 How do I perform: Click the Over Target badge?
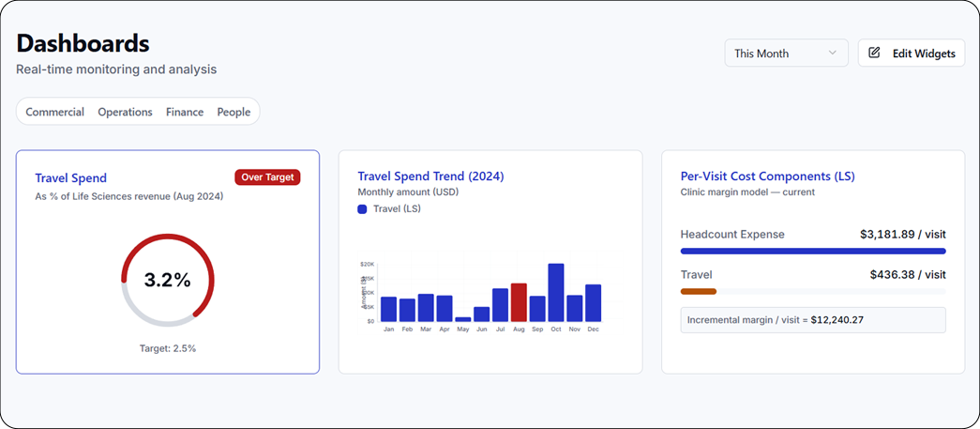tap(267, 177)
